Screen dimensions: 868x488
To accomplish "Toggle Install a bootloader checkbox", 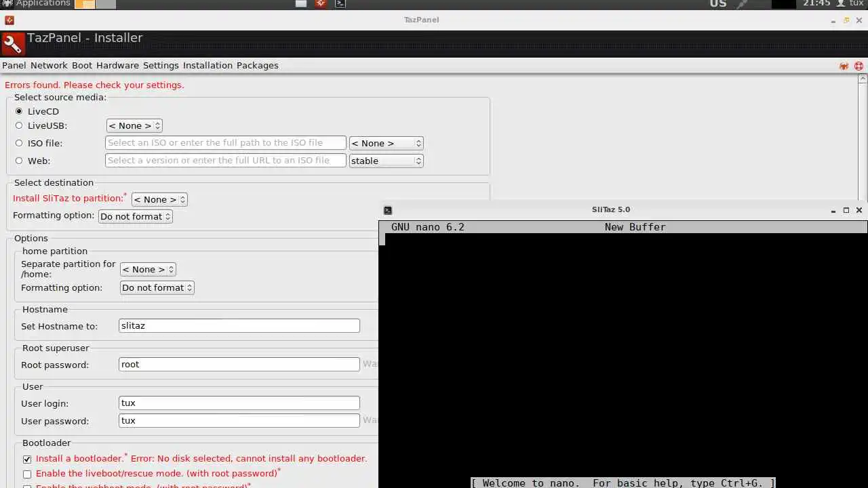I will click(27, 459).
